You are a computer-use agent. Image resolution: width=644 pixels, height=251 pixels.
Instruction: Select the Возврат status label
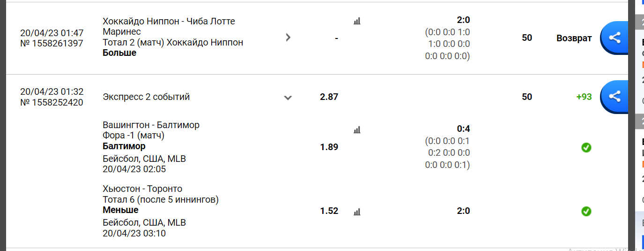(574, 38)
